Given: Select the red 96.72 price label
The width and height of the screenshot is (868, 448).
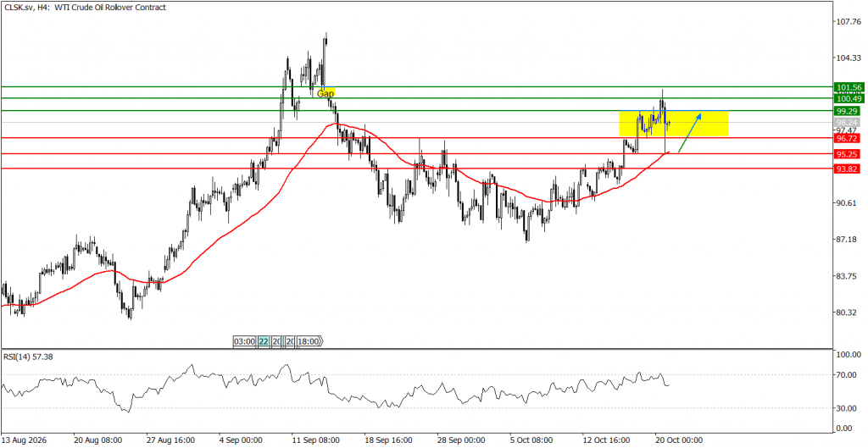Looking at the screenshot, I should point(848,138).
